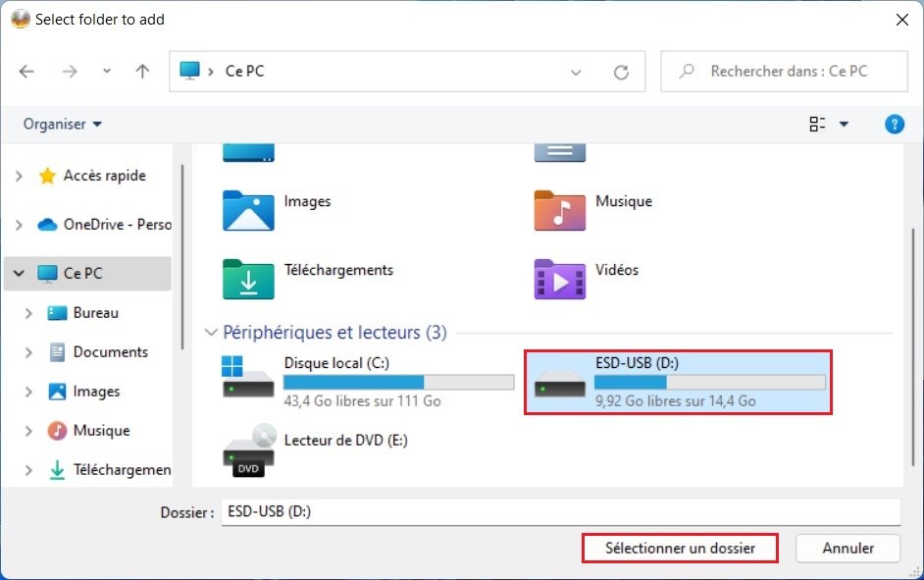924x580 pixels.
Task: Select the ESD-USB (D:) drive icon
Action: point(557,383)
